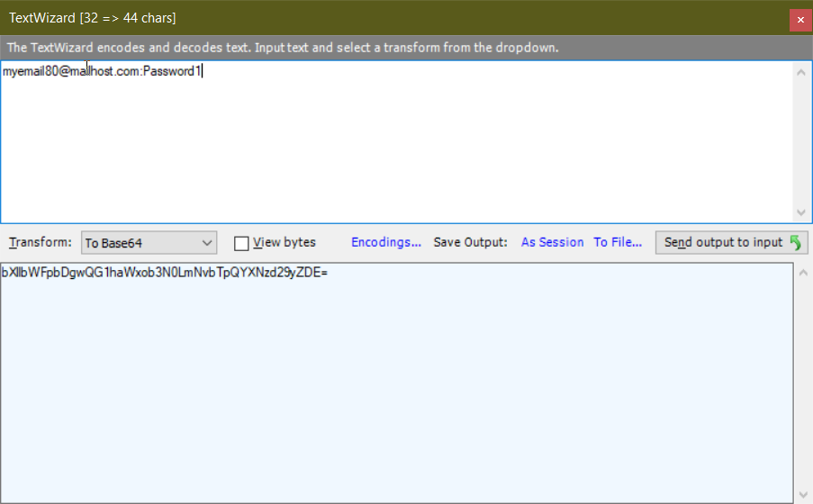Click the input text myemail80@mailhost.com:Password1

(102, 71)
